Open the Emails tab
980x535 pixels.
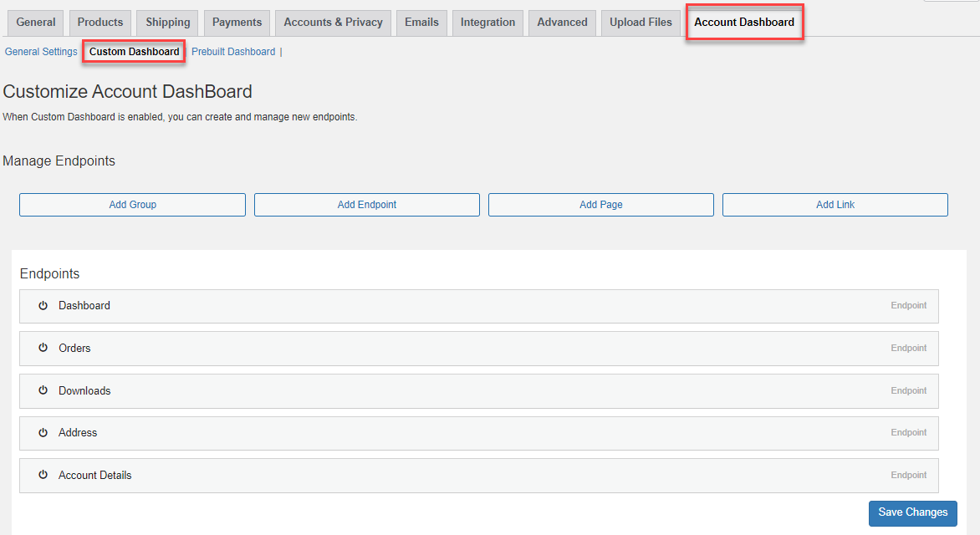pos(421,23)
